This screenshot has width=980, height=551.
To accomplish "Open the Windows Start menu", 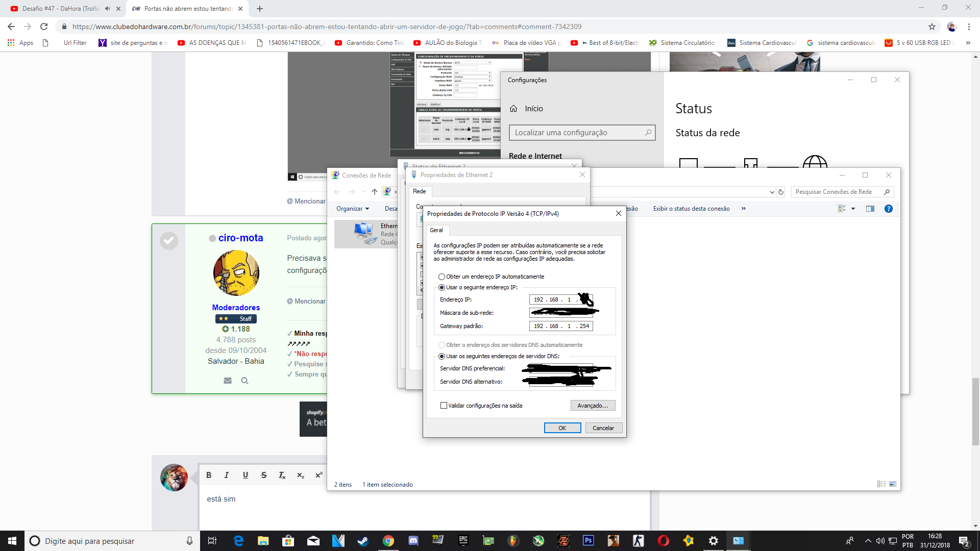I will (x=12, y=541).
